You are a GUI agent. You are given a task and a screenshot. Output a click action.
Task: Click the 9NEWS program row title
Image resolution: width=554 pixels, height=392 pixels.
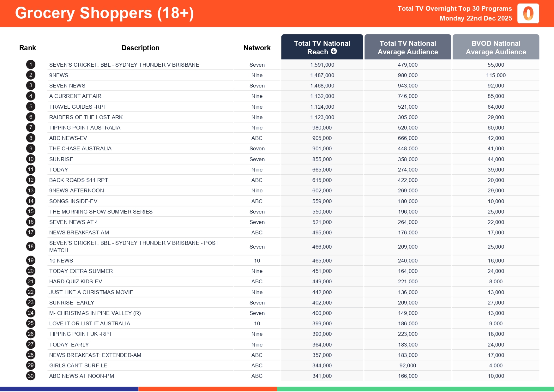pyautogui.click(x=59, y=75)
